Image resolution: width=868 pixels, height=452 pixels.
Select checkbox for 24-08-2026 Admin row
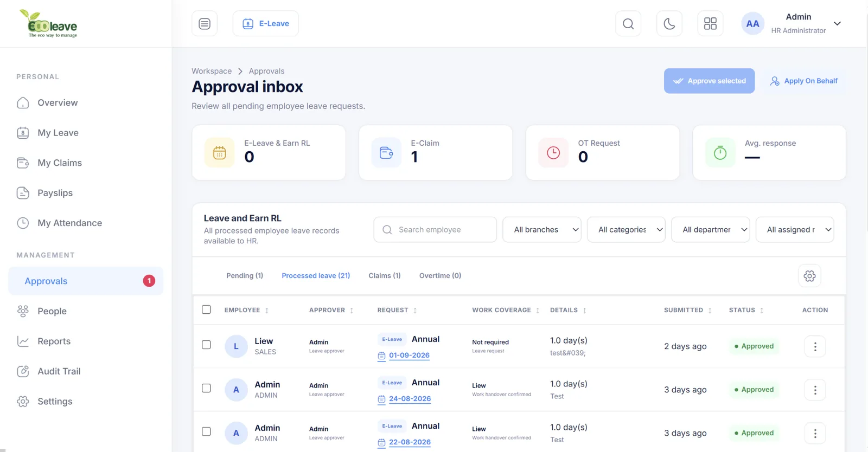(206, 388)
